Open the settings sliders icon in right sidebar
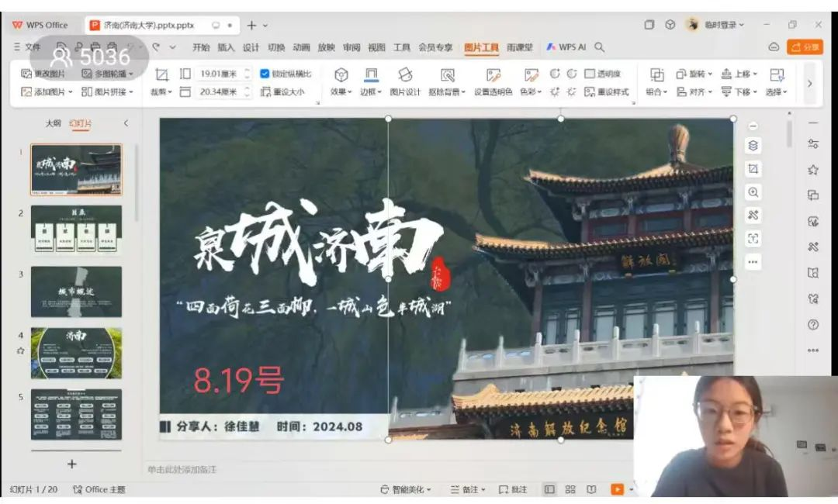This screenshot has height=504, width=838. (813, 144)
